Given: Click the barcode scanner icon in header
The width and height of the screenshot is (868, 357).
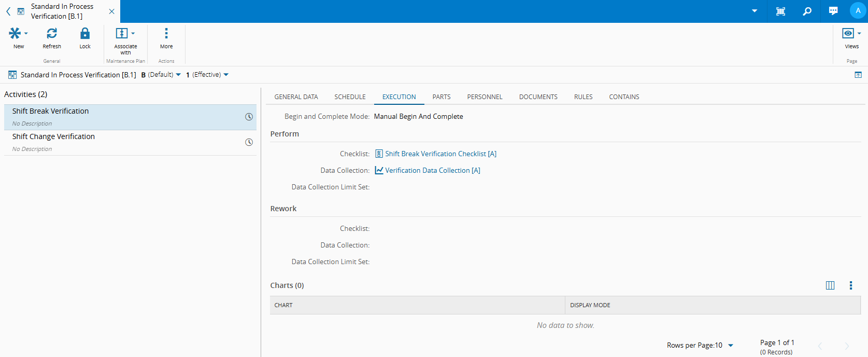Looking at the screenshot, I should [780, 11].
